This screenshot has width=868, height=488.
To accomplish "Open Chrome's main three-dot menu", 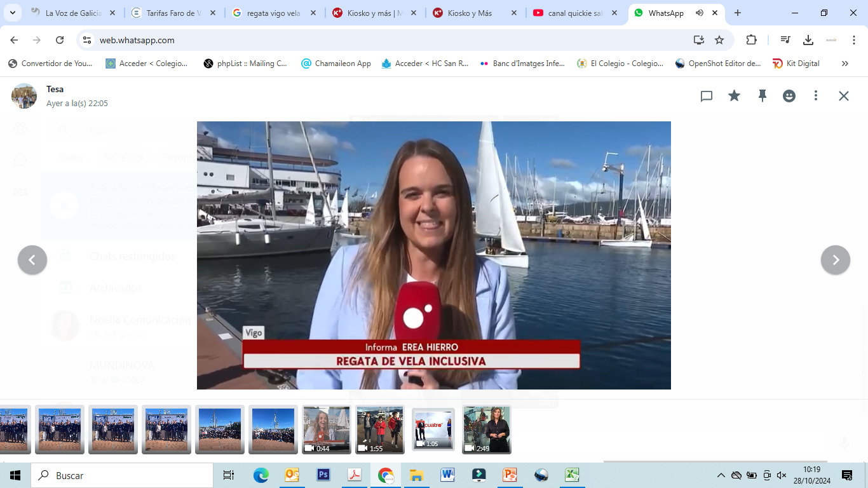I will pyautogui.click(x=854, y=39).
